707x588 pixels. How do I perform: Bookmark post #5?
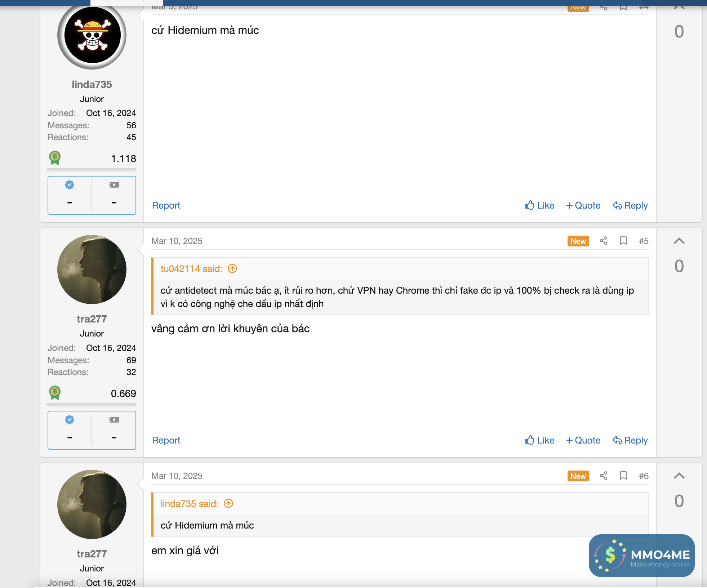pyautogui.click(x=623, y=241)
